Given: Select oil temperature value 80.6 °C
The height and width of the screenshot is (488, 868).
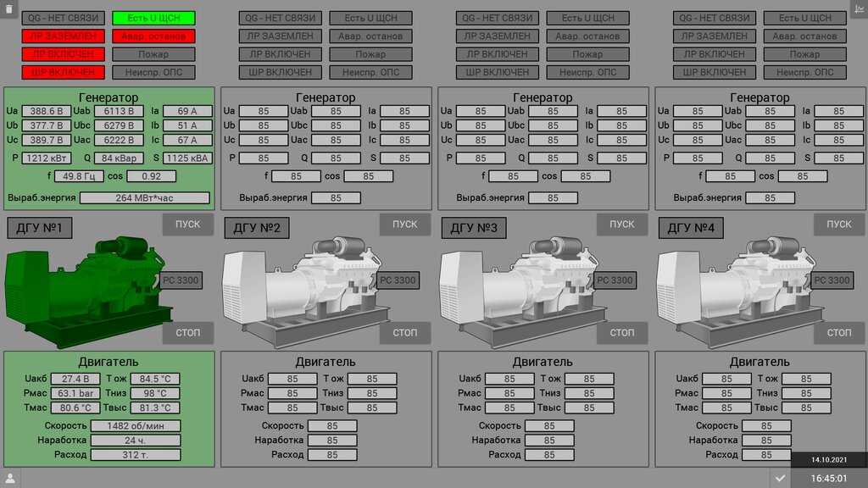Looking at the screenshot, I should tap(75, 408).
